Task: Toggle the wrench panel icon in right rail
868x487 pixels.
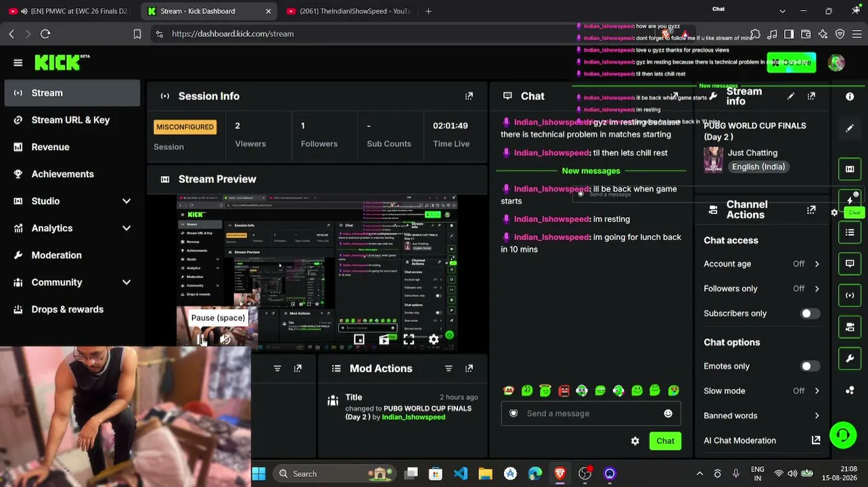Action: [850, 358]
